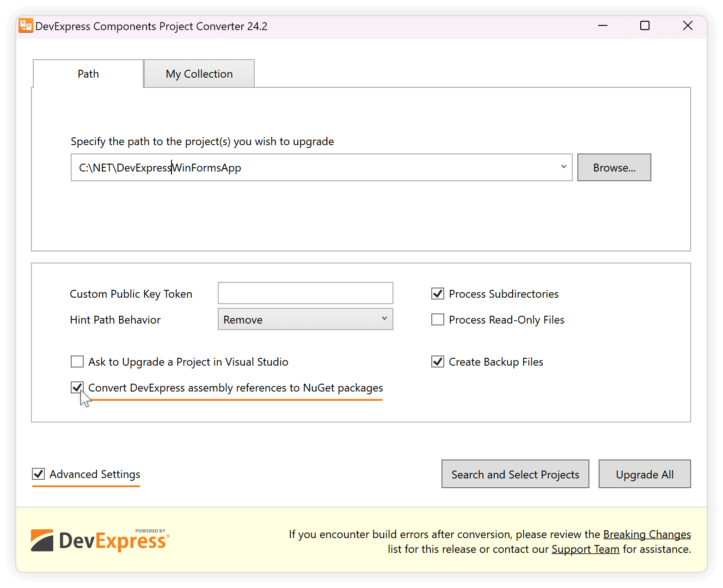Turn off Advanced Settings
723x588 pixels.
[x=38, y=474]
